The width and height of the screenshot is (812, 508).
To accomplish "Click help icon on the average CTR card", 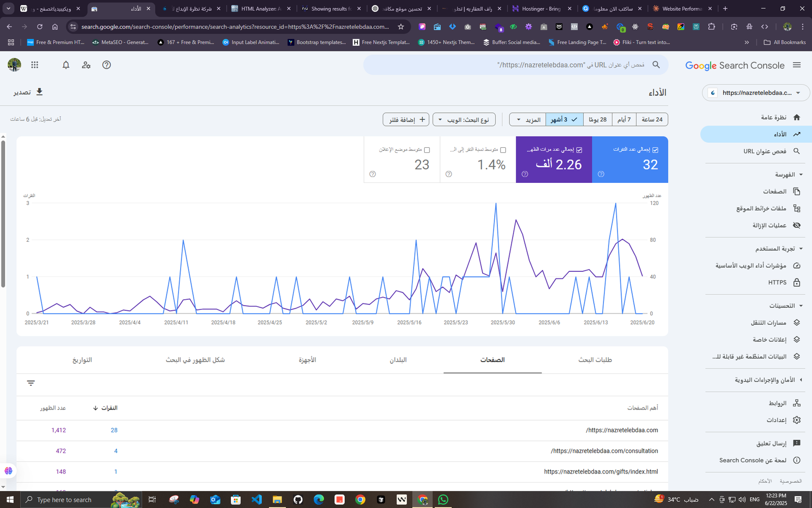I will (x=449, y=174).
